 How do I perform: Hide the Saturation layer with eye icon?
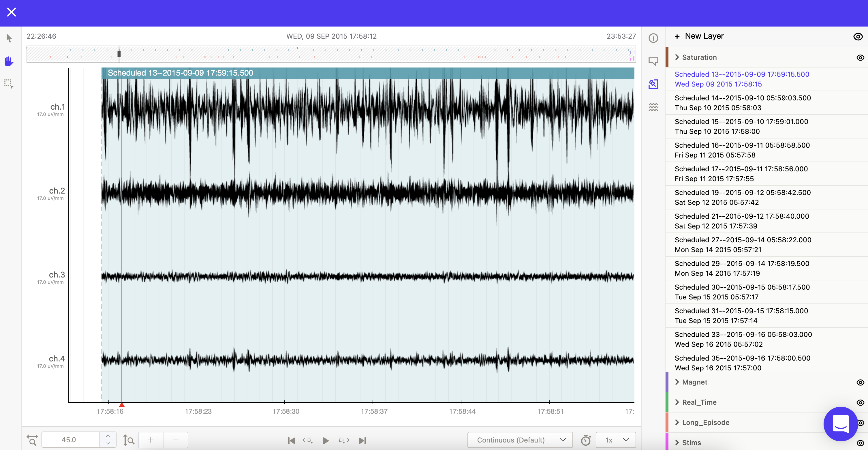point(860,58)
